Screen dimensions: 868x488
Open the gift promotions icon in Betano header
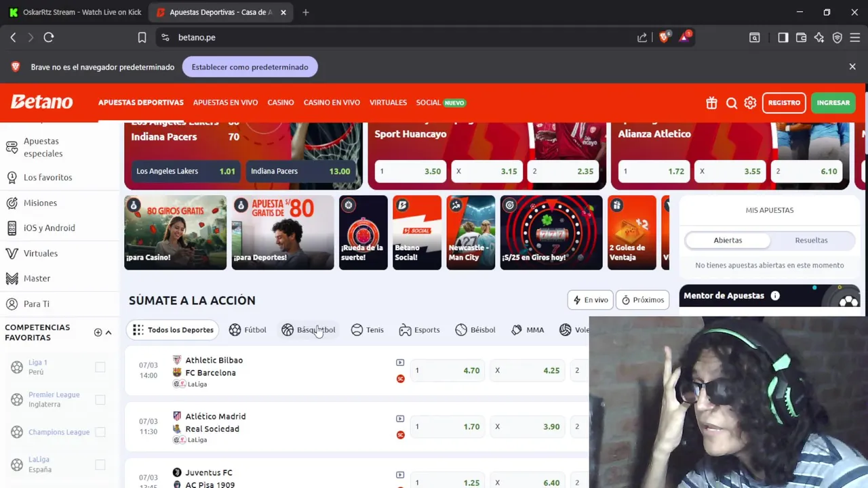(x=711, y=103)
